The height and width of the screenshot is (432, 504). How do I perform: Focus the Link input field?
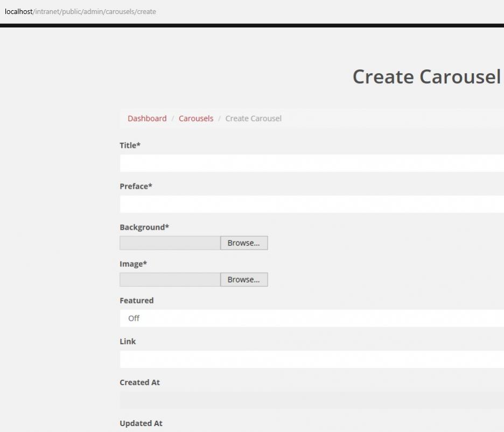[312, 359]
